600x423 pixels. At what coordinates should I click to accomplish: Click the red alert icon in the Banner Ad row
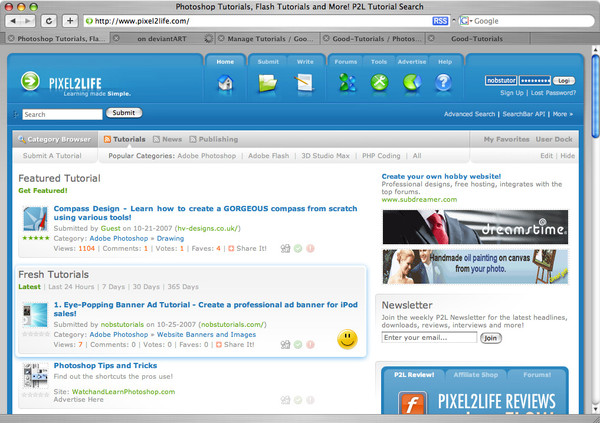[310, 345]
